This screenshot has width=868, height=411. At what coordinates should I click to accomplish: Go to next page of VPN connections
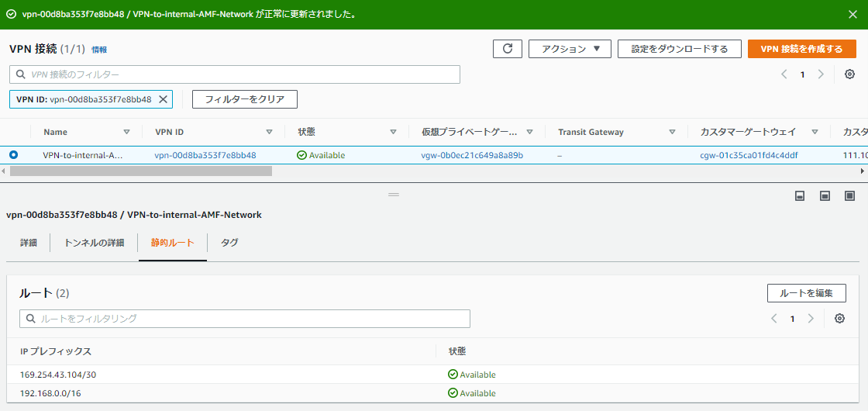[x=821, y=74]
